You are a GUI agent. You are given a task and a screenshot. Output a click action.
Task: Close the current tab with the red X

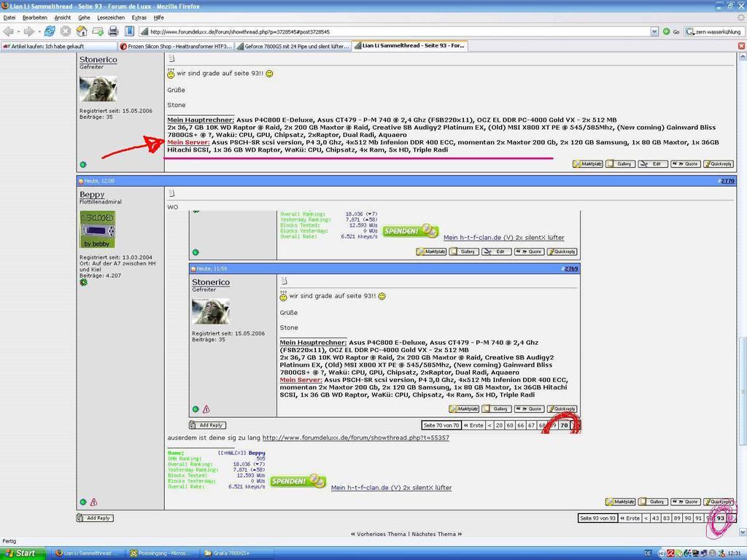point(741,46)
